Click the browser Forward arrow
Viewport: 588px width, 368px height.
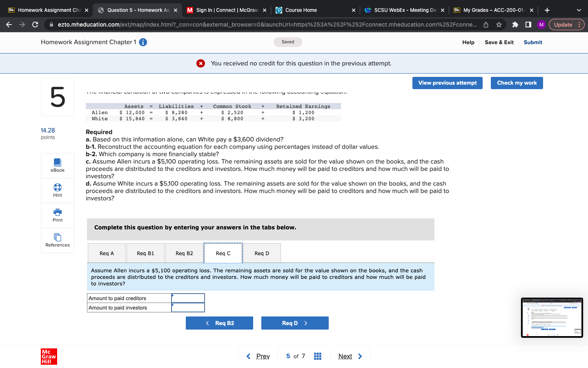click(x=22, y=25)
